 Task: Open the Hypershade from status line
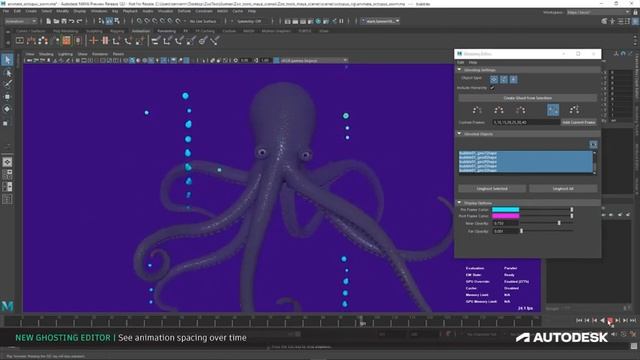coord(318,21)
